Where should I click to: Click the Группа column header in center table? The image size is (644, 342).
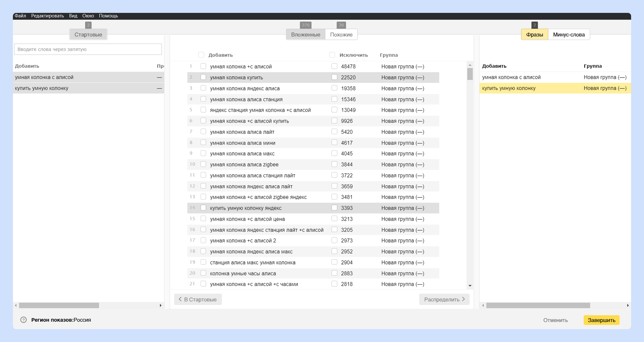[389, 55]
